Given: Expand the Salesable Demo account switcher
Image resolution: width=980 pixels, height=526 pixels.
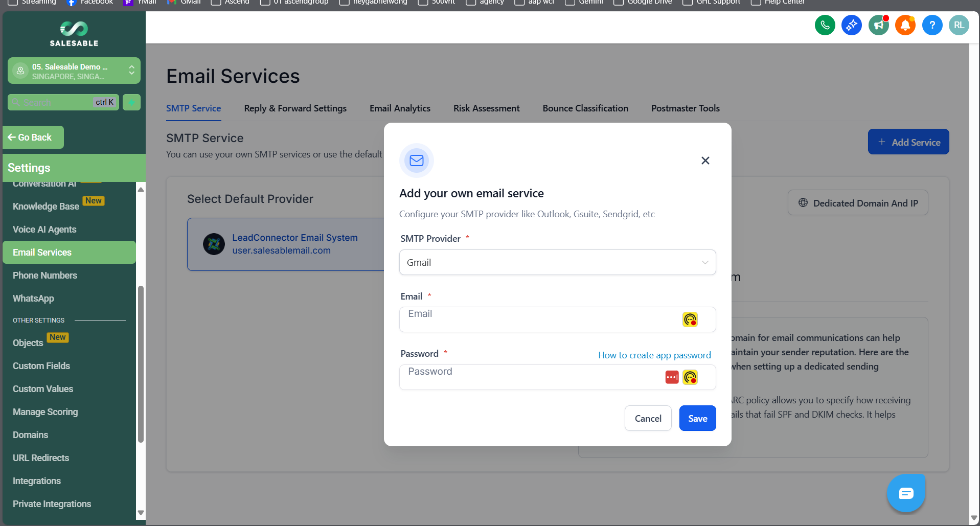Looking at the screenshot, I should point(74,71).
